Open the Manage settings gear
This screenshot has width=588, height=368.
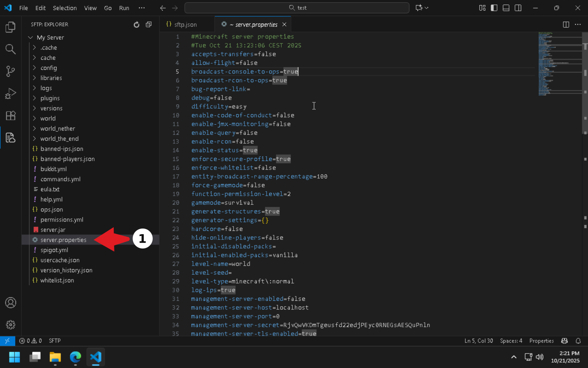point(11,325)
